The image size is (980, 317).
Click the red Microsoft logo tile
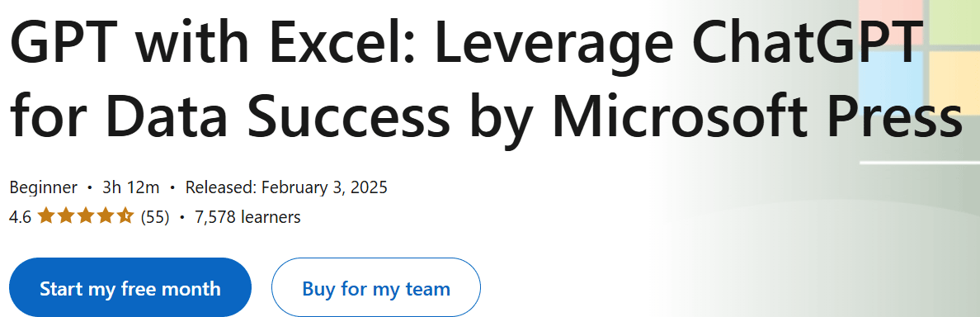coord(891,21)
